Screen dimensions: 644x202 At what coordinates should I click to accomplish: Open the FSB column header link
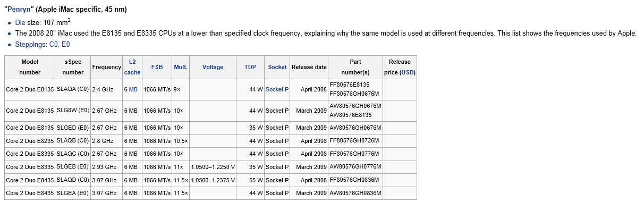tap(157, 67)
